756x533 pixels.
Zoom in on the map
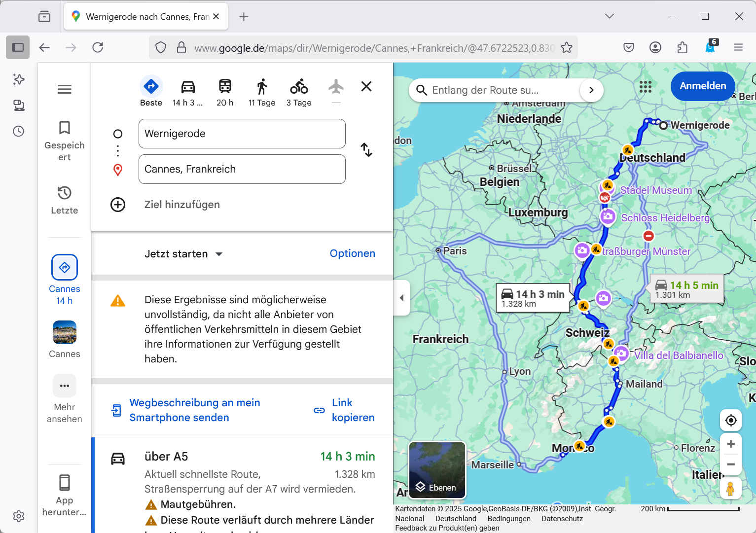(731, 444)
